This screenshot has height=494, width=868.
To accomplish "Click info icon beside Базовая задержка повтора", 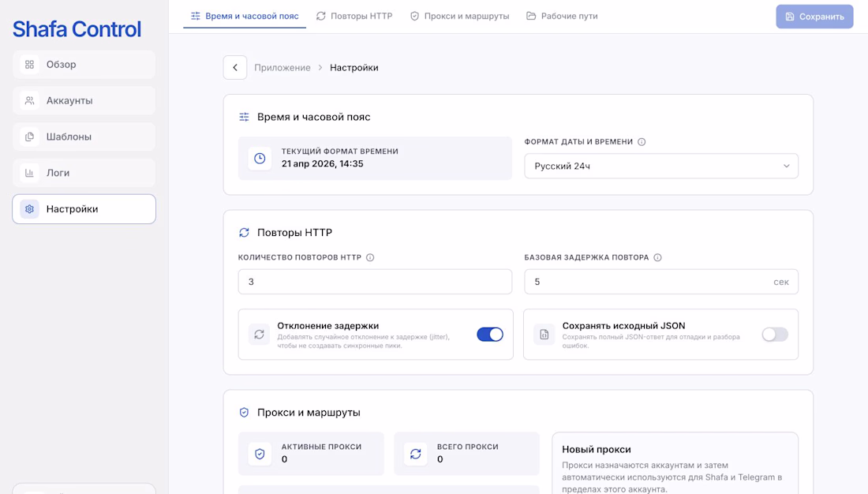I will coord(657,257).
